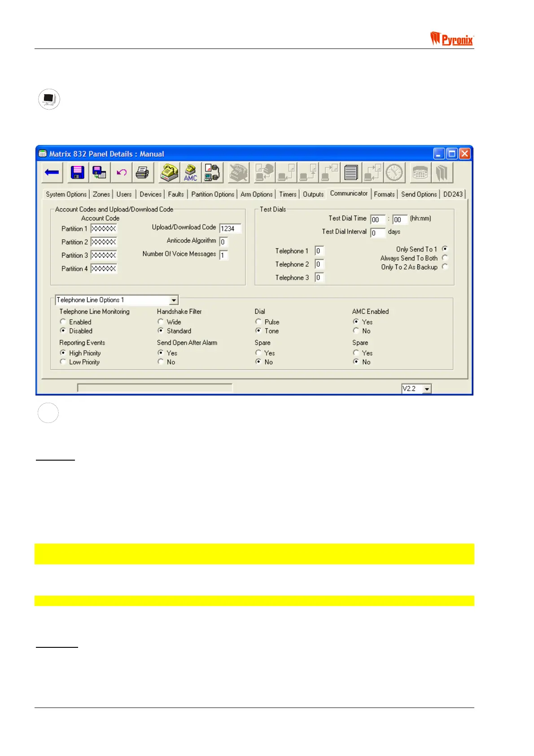Click the event log list icon
The width and height of the screenshot is (534, 756).
(351, 173)
